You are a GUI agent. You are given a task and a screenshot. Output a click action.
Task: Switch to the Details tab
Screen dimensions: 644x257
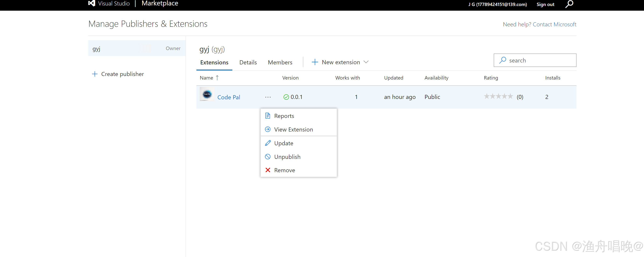[x=248, y=62]
